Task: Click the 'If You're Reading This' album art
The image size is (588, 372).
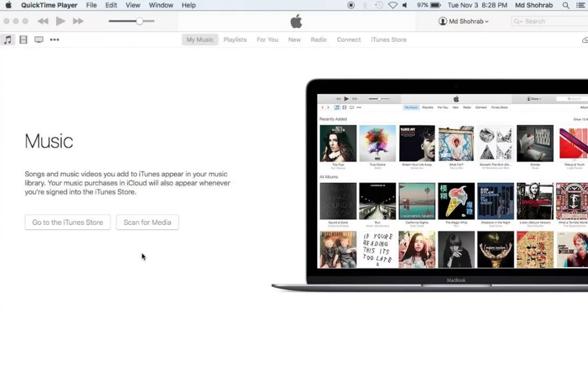Action: [x=377, y=250]
